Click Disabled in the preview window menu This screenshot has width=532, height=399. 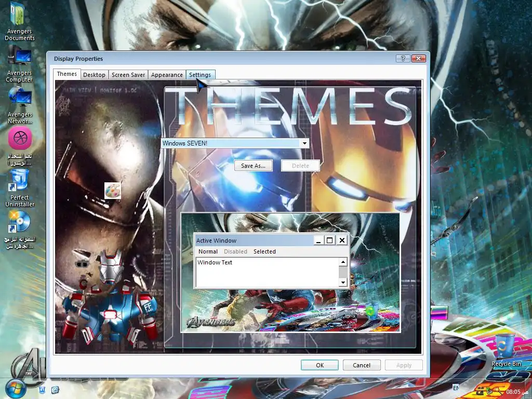235,251
